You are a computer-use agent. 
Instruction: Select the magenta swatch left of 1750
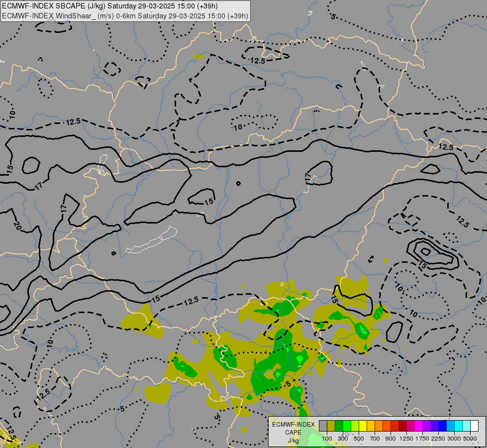(x=419, y=426)
